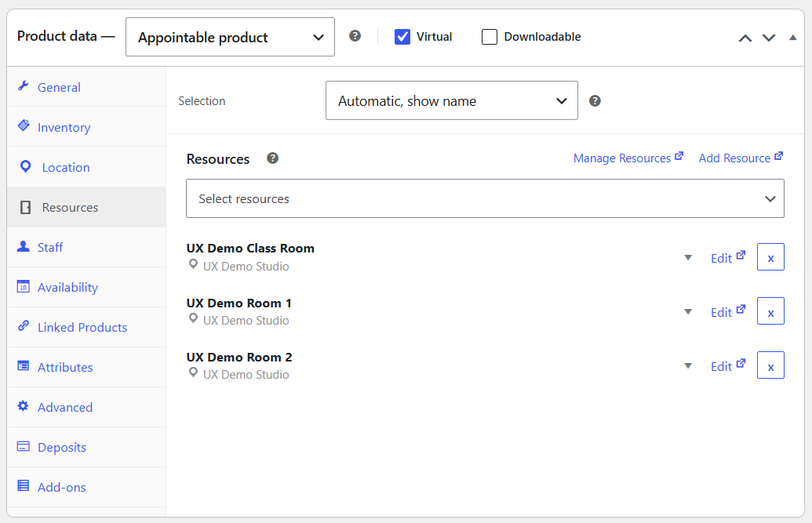Expand the UX Demo Room 1 resource

pos(688,312)
